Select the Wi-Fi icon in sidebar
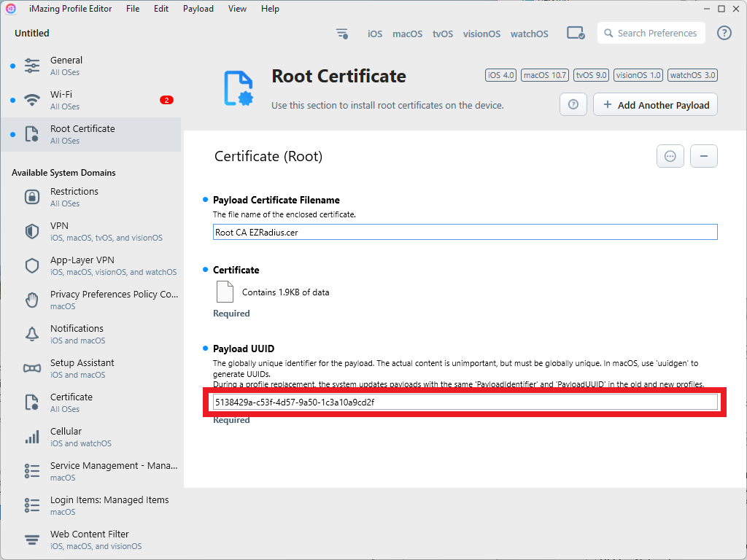 pos(32,100)
